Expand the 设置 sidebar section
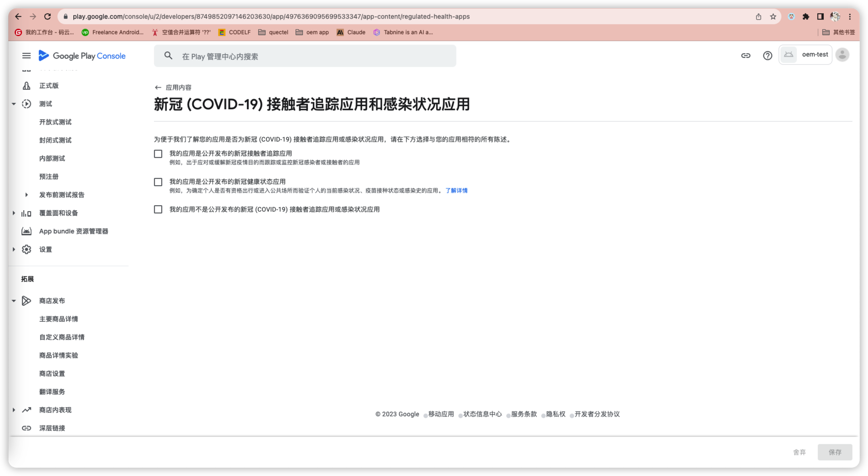 [x=14, y=249]
